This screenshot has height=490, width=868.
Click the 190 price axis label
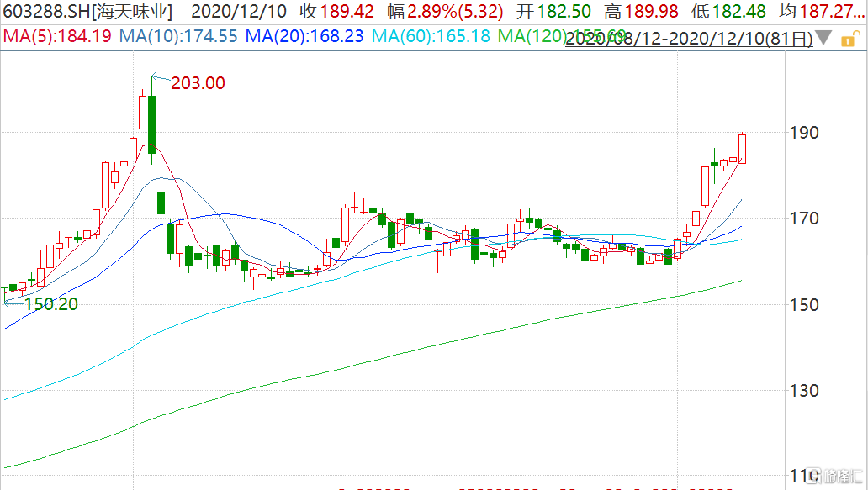click(804, 133)
